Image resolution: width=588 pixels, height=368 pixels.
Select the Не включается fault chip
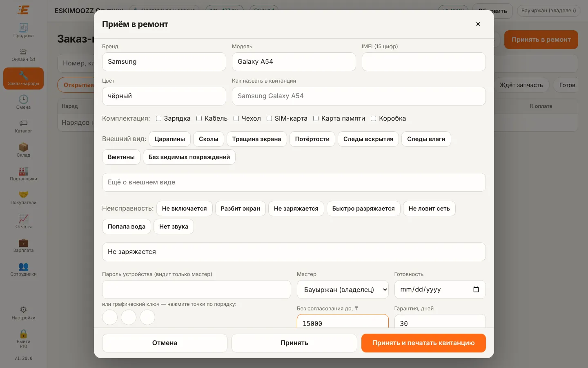[x=185, y=209]
